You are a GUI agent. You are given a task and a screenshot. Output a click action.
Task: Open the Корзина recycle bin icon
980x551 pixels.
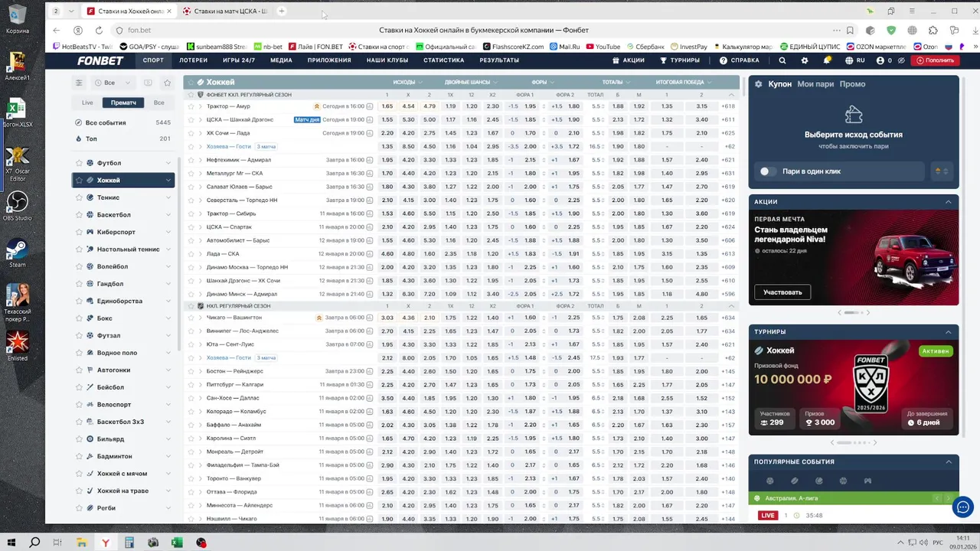point(17,18)
